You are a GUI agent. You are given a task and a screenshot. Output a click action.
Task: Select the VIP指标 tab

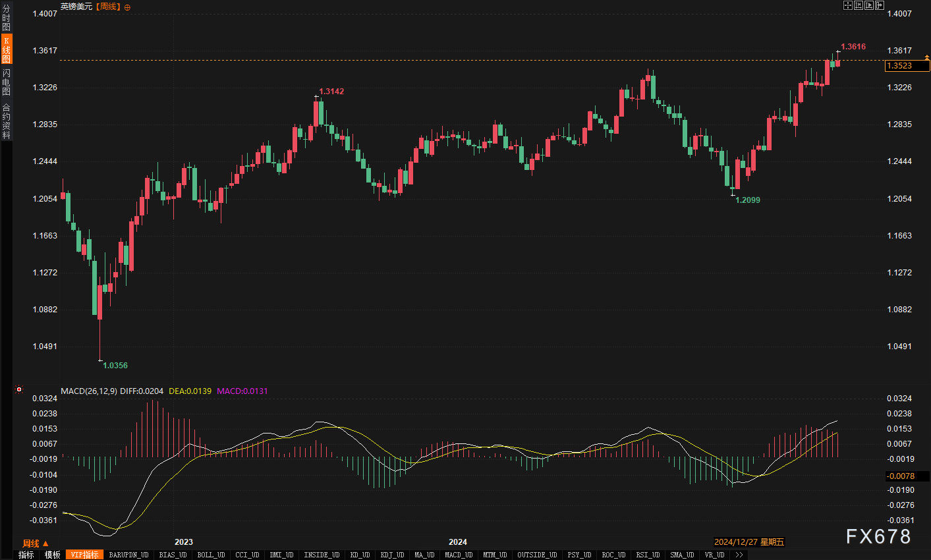tap(85, 555)
